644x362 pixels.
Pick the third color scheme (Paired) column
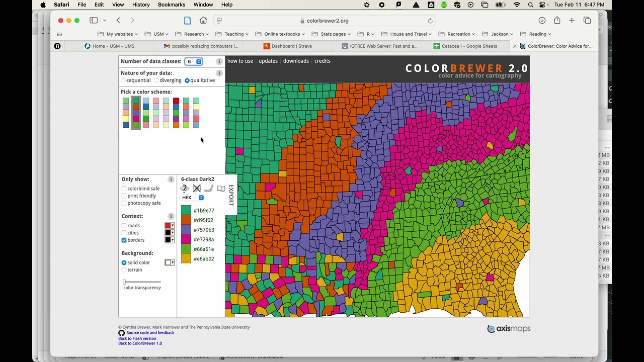tap(146, 113)
